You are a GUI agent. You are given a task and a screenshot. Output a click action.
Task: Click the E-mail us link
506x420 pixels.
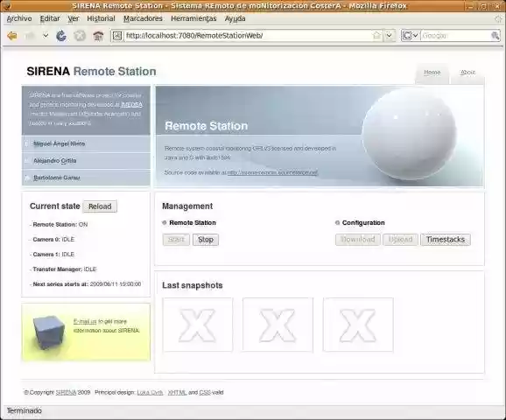pyautogui.click(x=85, y=321)
